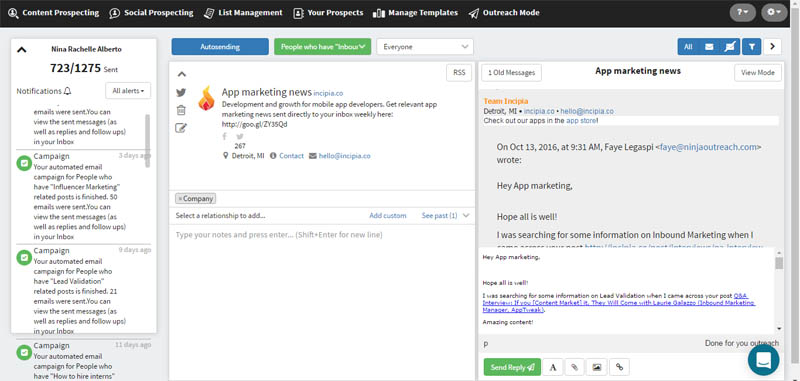Click the Autosending button
Screen dimensions: 800x381
(x=220, y=46)
